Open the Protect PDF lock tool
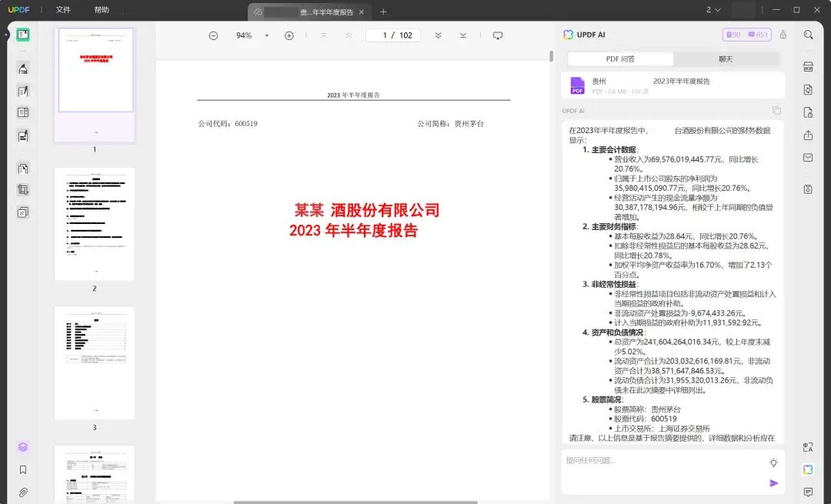 [808, 112]
